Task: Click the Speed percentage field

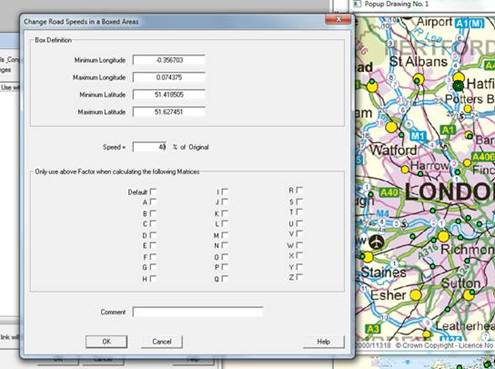Action: pos(150,147)
